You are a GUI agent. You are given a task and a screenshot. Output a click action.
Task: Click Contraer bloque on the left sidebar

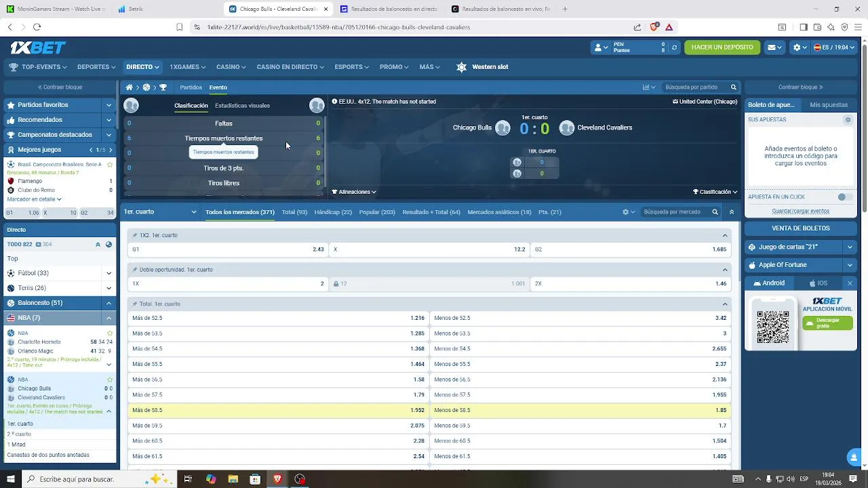[x=60, y=87]
